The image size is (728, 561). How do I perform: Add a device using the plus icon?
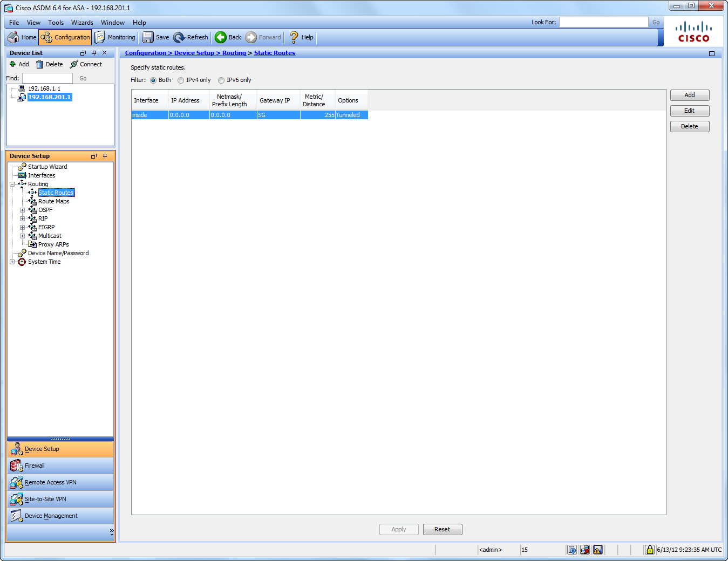pyautogui.click(x=19, y=64)
